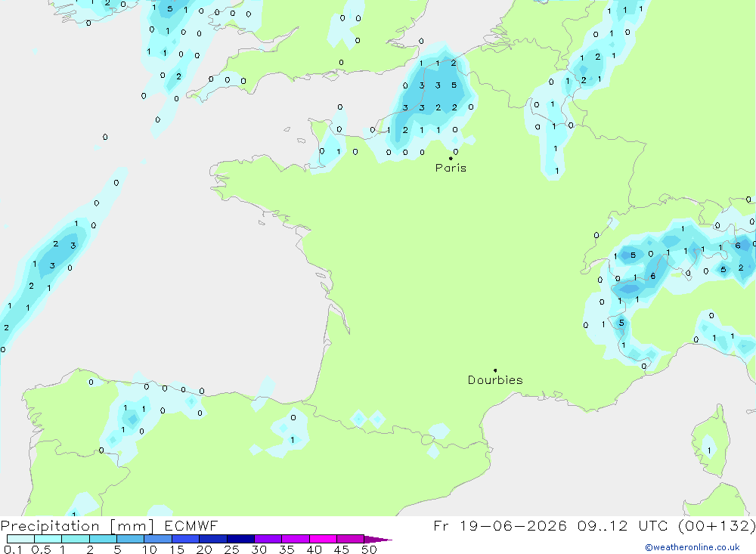Image resolution: width=756 pixels, height=554 pixels.
Task: Click the legend label '20'
Action: (204, 549)
